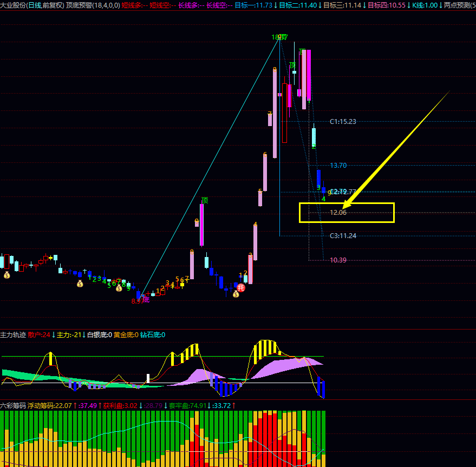
Task: Click the 13.70 price level label
Action: tap(338, 166)
